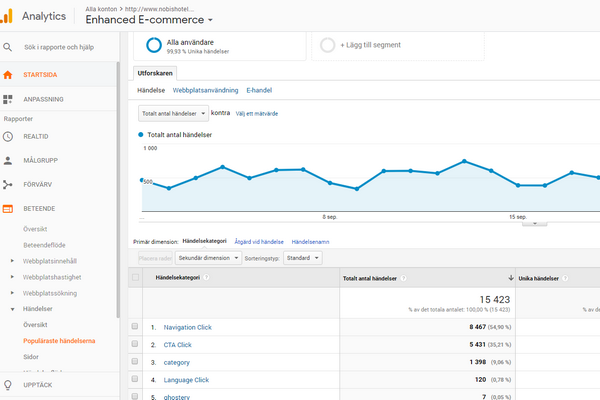The height and width of the screenshot is (400, 600).
Task: Click the Google Analytics logo
Action: [x=6, y=16]
